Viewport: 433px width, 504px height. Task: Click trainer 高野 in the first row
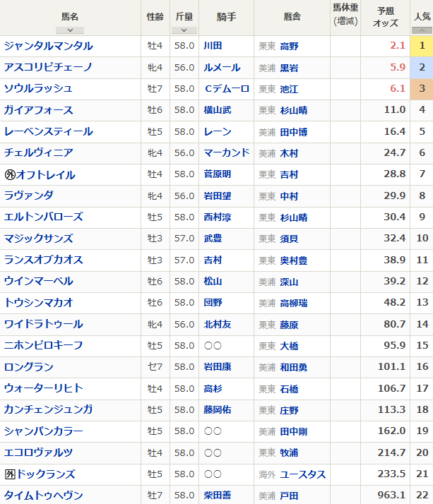click(289, 46)
